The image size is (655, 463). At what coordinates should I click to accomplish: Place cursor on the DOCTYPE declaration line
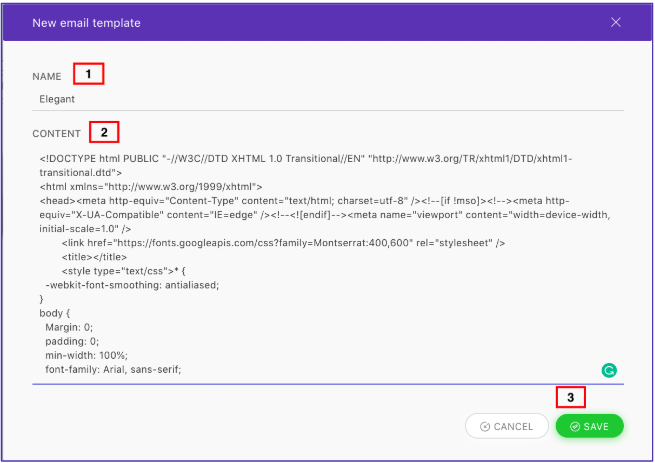(300, 158)
